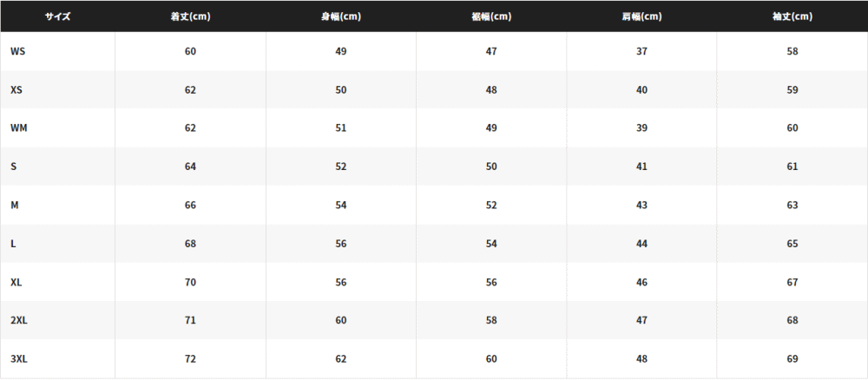This screenshot has width=868, height=380.
Task: Select the S size row label
Action: point(13,167)
